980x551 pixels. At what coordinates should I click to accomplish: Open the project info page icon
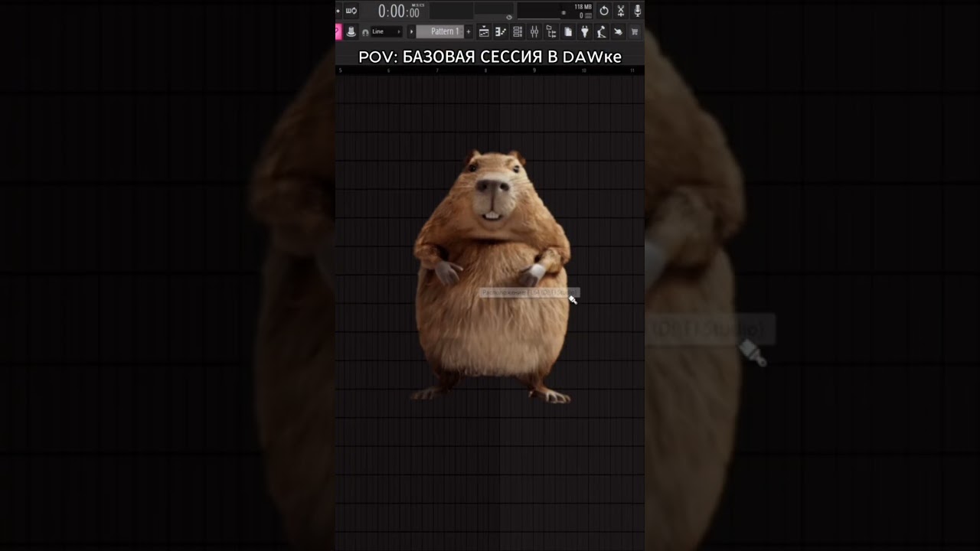[568, 31]
